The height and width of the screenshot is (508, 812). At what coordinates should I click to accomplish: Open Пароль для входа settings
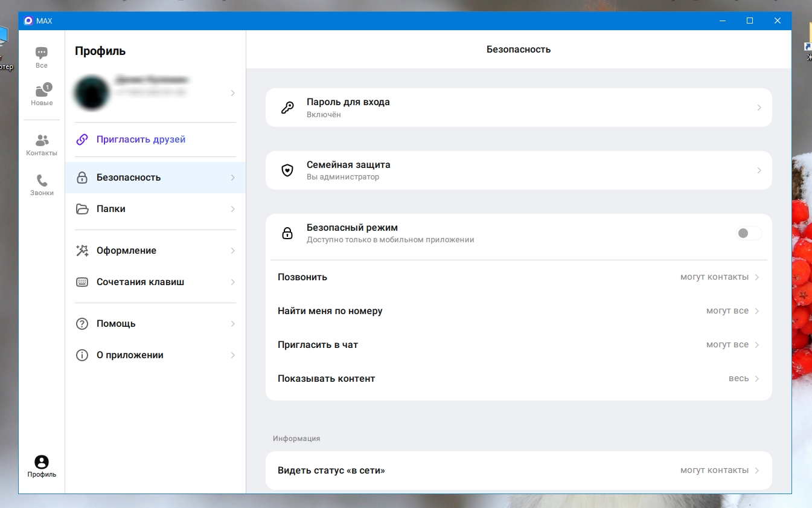click(519, 108)
